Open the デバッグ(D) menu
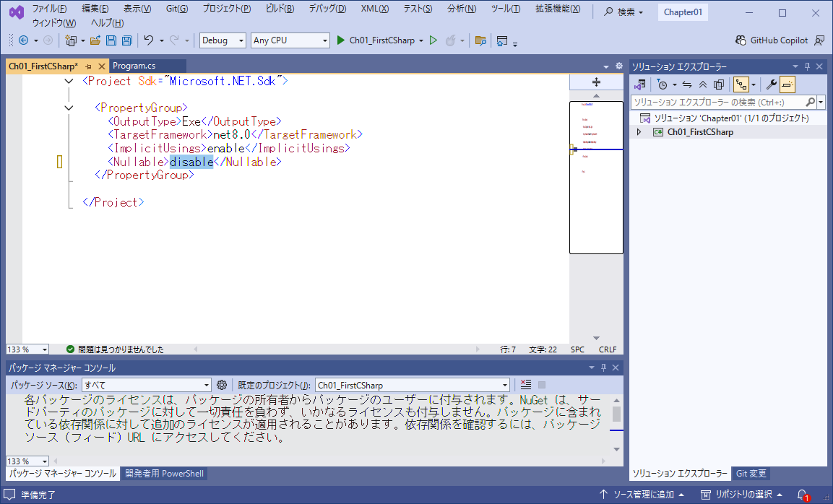833x504 pixels. click(x=327, y=9)
